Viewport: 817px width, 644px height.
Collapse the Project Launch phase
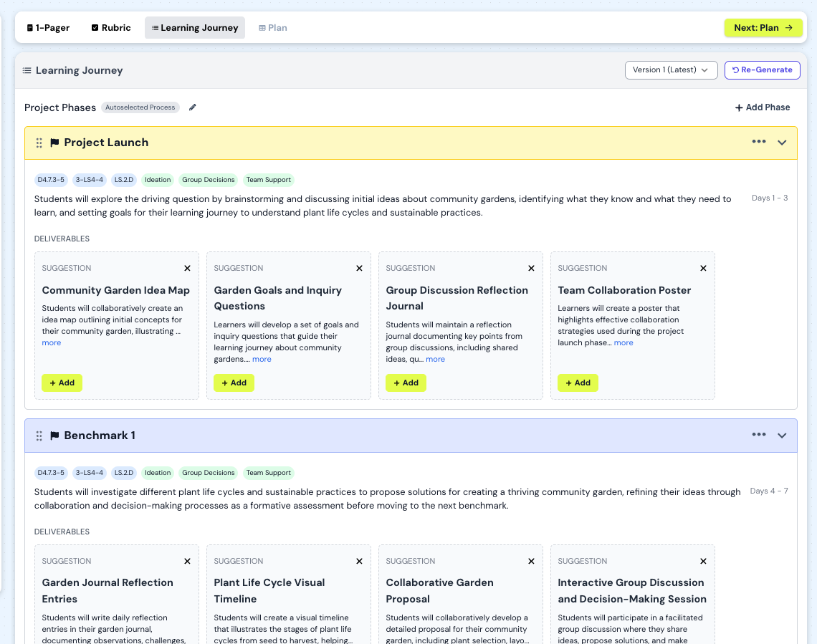coord(782,143)
